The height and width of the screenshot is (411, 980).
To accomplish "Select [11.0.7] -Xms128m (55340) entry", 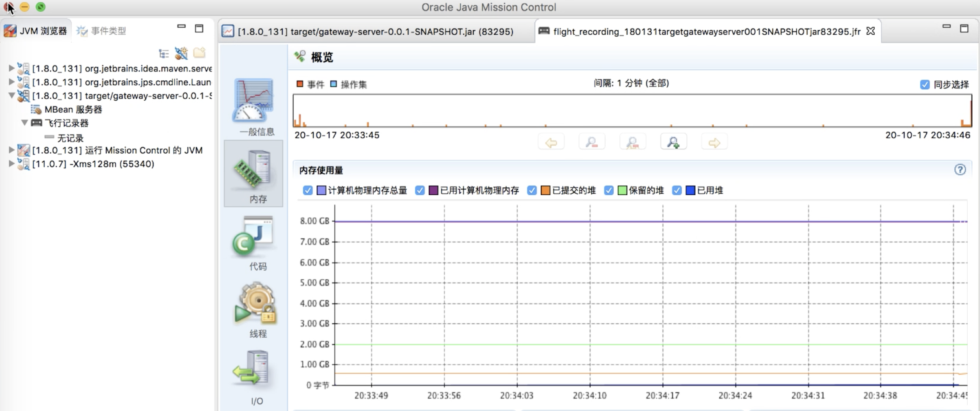I will tap(93, 164).
